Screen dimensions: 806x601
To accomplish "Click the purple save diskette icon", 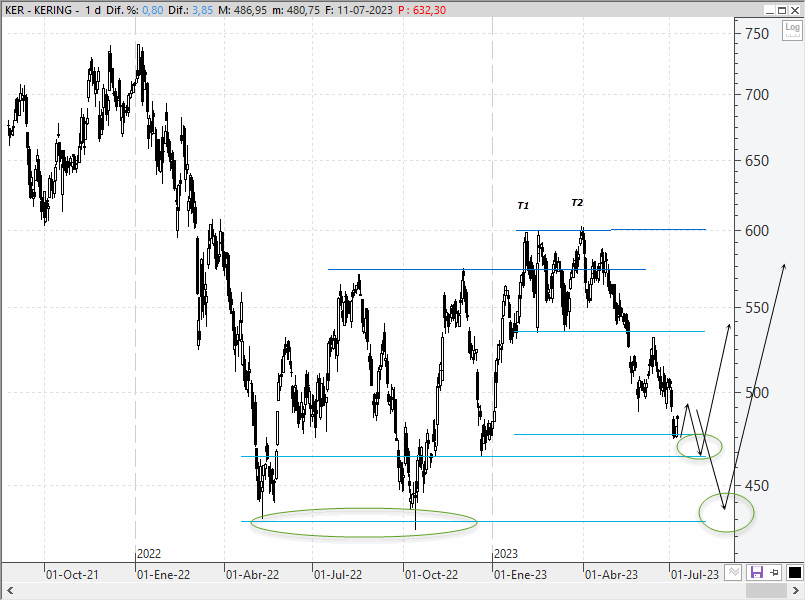I will (757, 572).
